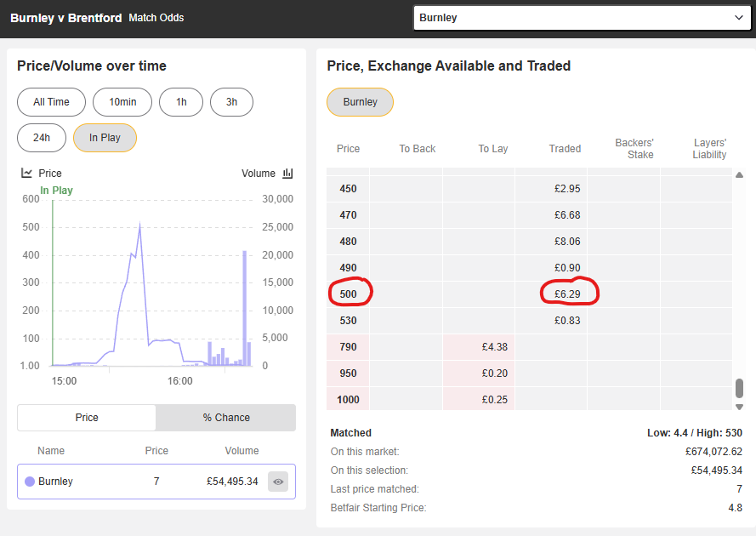The width and height of the screenshot is (756, 536).
Task: Select the 24h time range
Action: tap(42, 138)
